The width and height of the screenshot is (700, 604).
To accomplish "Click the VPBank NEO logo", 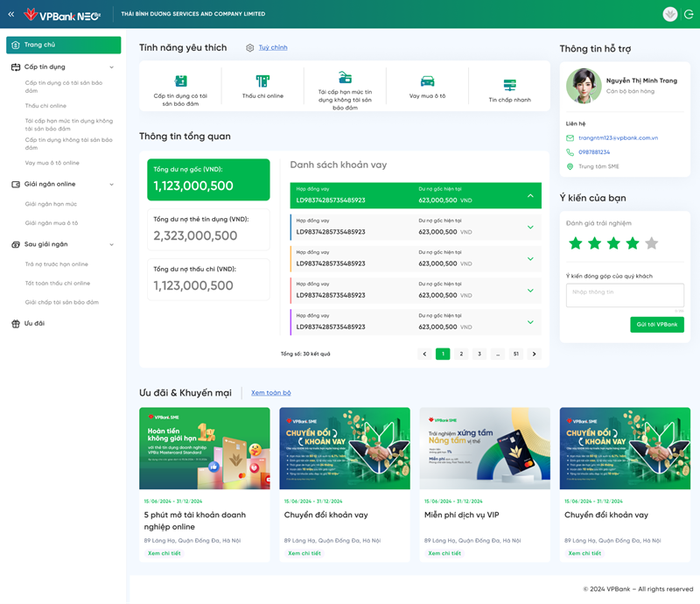I will pyautogui.click(x=62, y=15).
